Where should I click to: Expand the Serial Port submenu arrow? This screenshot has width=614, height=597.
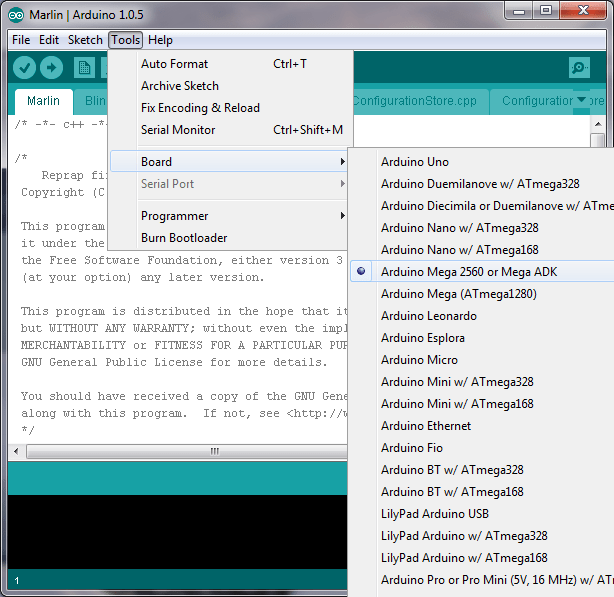pyautogui.click(x=343, y=184)
